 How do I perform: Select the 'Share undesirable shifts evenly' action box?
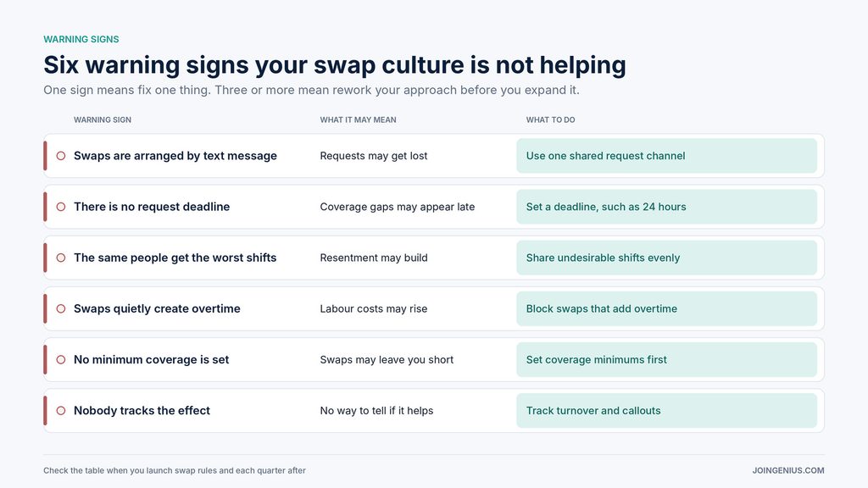click(666, 258)
